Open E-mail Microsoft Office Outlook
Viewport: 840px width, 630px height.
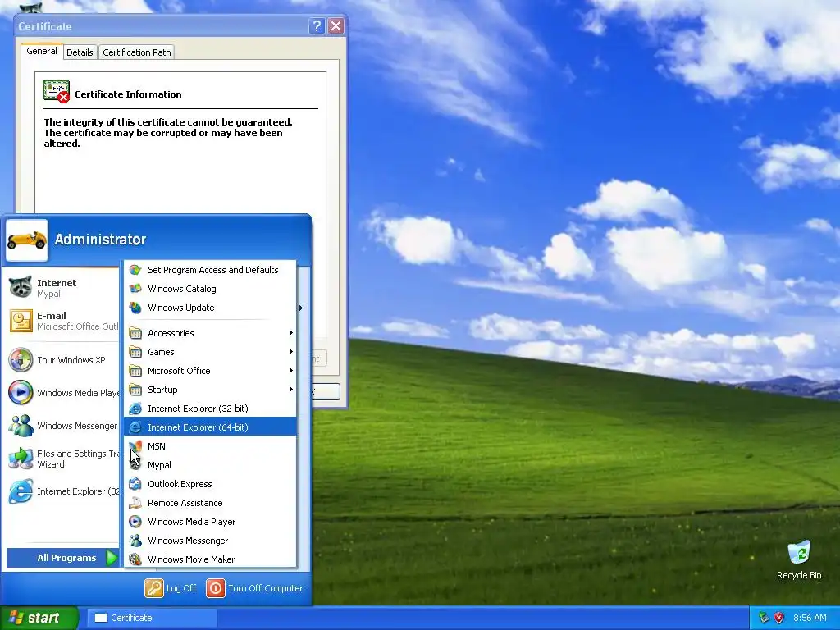[62, 321]
